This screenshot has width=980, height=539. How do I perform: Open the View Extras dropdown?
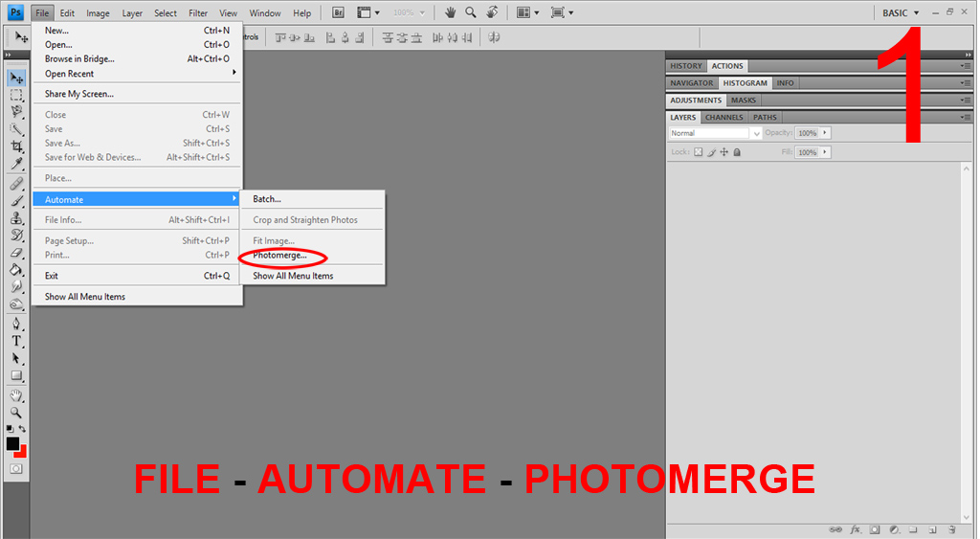pyautogui.click(x=367, y=12)
